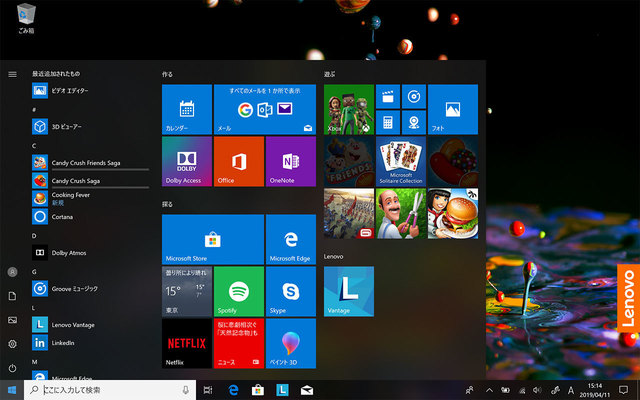Image resolution: width=640 pixels, height=400 pixels.
Task: Open the Mail tile (メール)
Action: (265, 109)
